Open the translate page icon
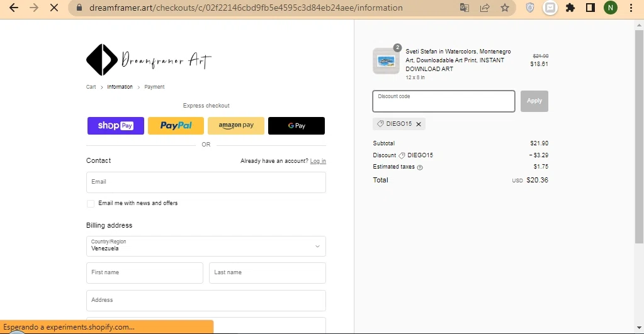The image size is (644, 334). pos(465,8)
